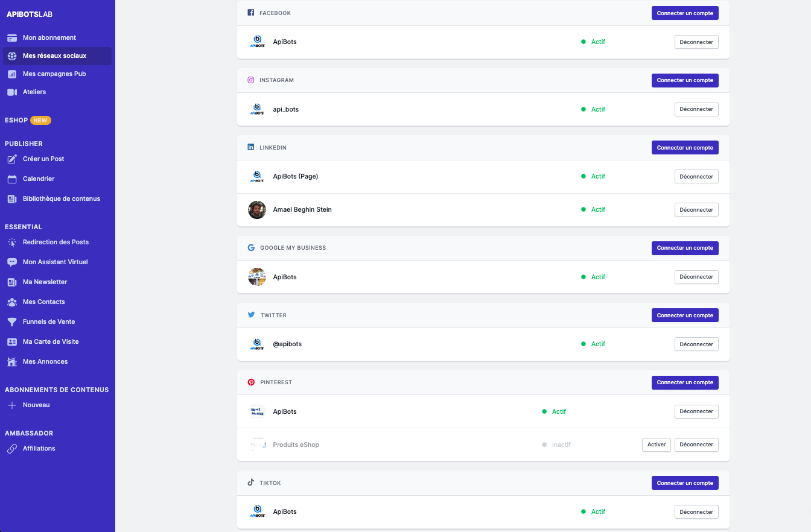Click the Ma Newsletter newspaper icon
This screenshot has height=532, width=811.
pos(12,282)
